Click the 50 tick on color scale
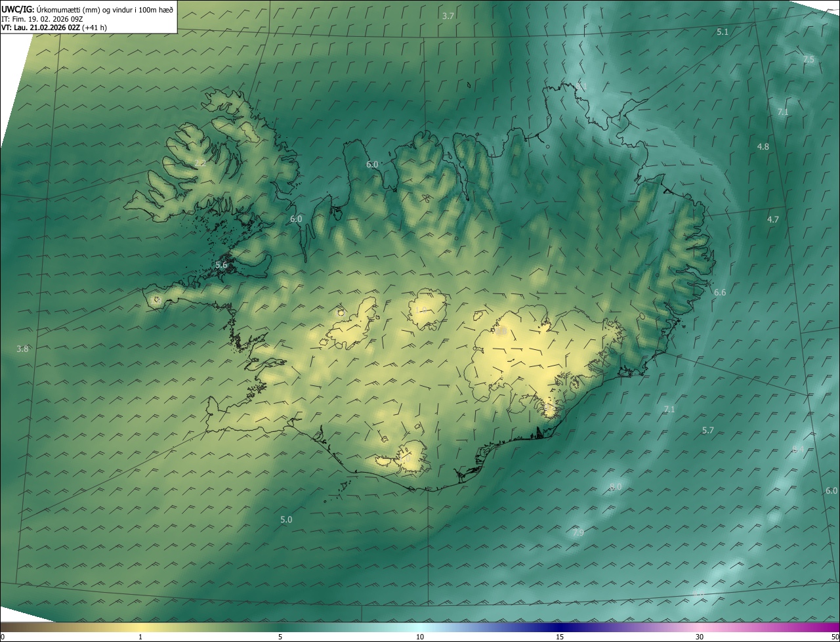 [x=835, y=637]
